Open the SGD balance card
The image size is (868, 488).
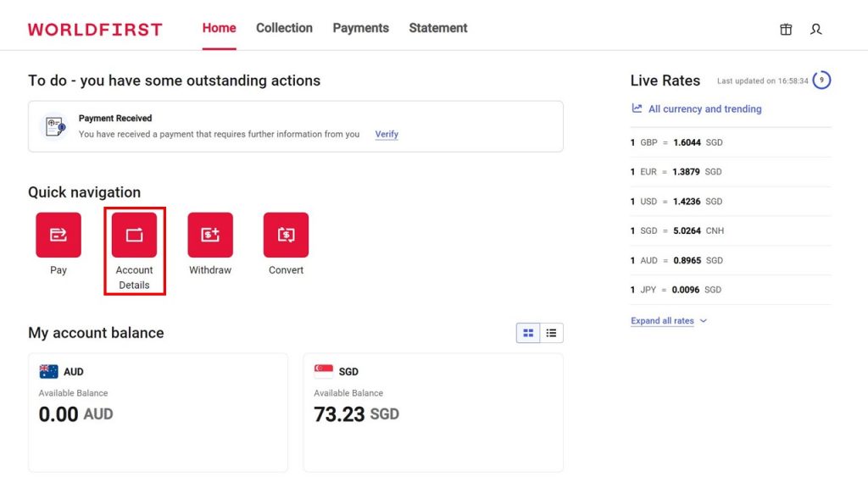[432, 412]
